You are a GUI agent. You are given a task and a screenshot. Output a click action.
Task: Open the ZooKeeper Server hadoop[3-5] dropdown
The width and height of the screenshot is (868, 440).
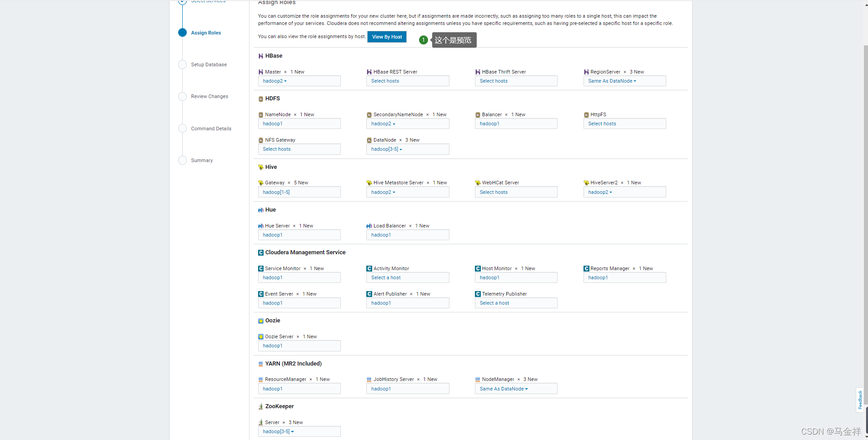[299, 431]
